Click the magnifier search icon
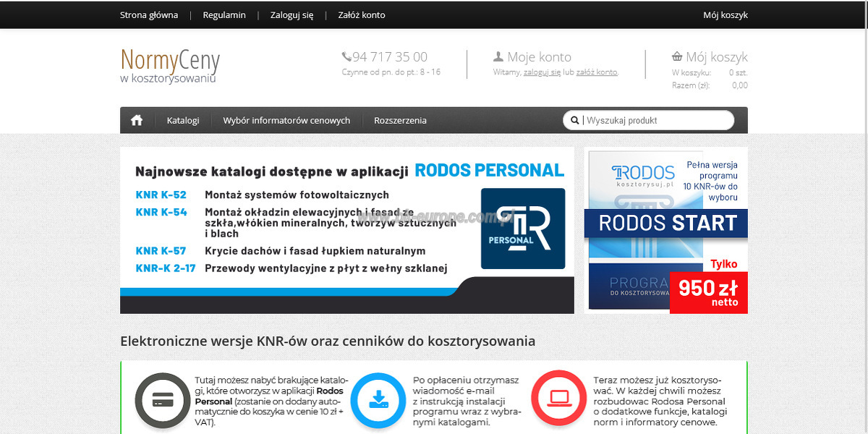868x434 pixels. coord(575,121)
